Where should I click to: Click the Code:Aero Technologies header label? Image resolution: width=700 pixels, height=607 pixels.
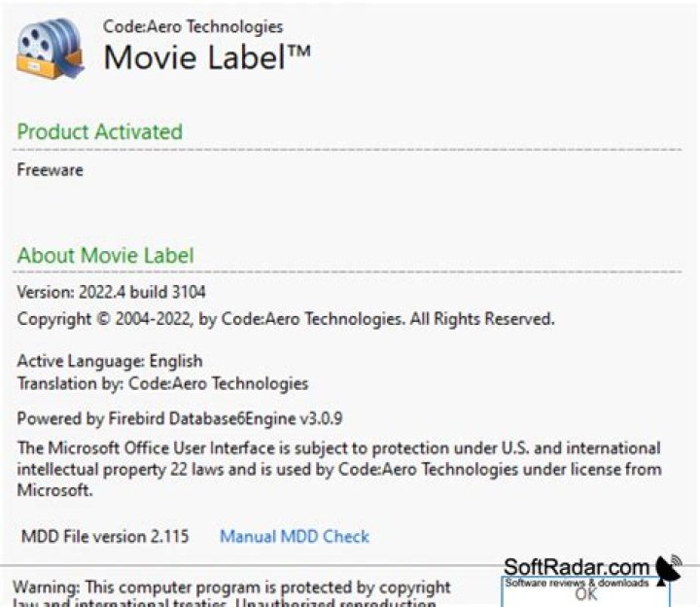coord(192,26)
